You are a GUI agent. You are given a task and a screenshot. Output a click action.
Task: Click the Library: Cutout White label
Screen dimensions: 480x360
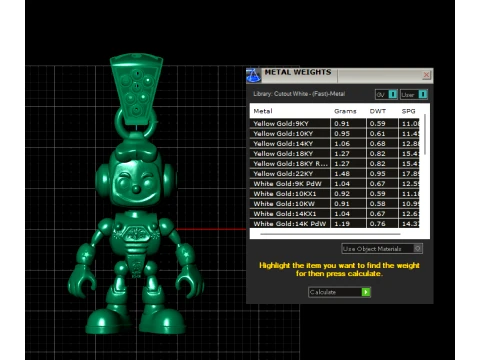tap(299, 94)
